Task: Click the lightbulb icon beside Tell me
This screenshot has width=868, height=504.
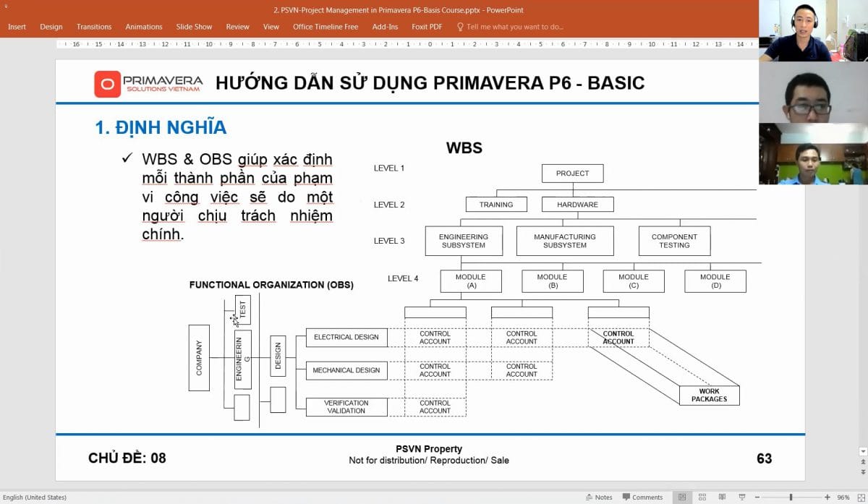Action: click(460, 27)
